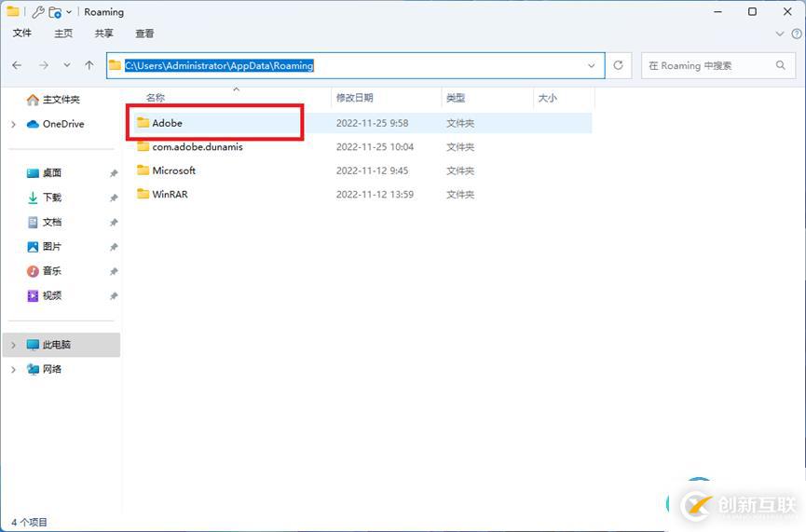This screenshot has height=532, width=806.
Task: Click the 在 Roaming 中搜索 search box
Action: pyautogui.click(x=718, y=65)
